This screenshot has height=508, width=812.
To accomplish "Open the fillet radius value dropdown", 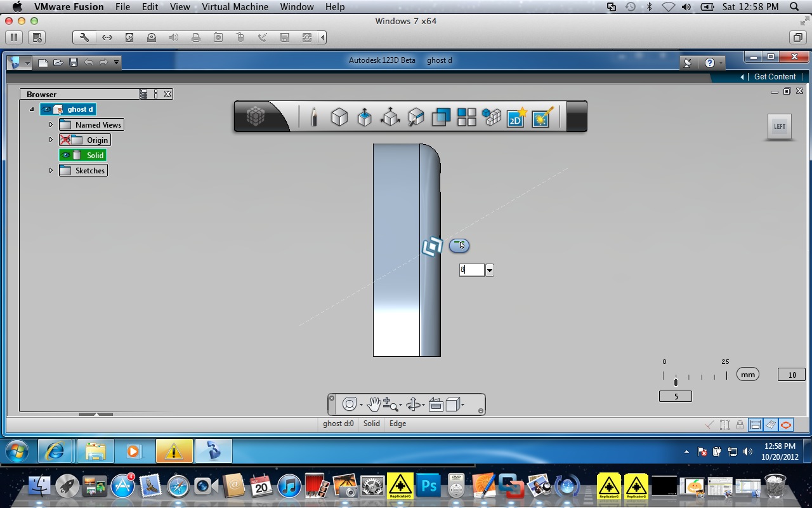I will pyautogui.click(x=489, y=270).
